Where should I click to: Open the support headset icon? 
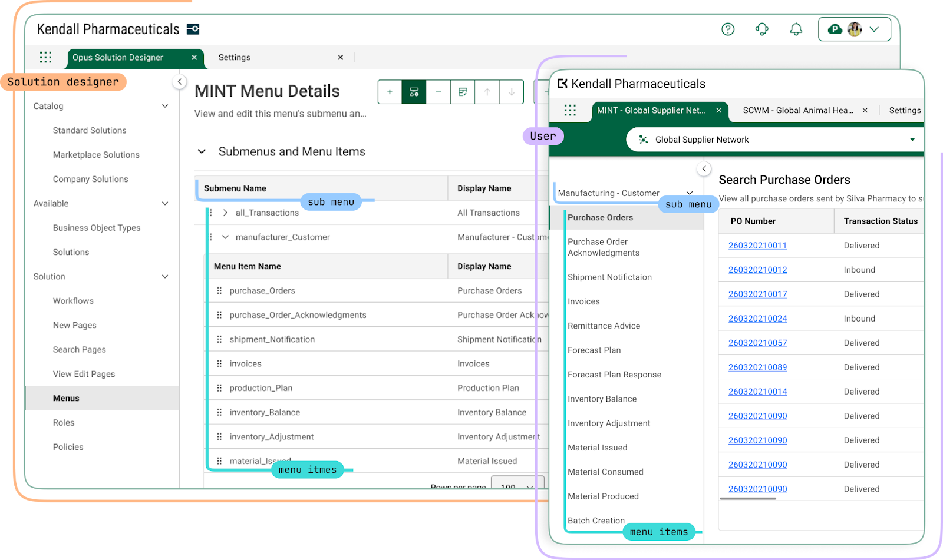pyautogui.click(x=762, y=29)
